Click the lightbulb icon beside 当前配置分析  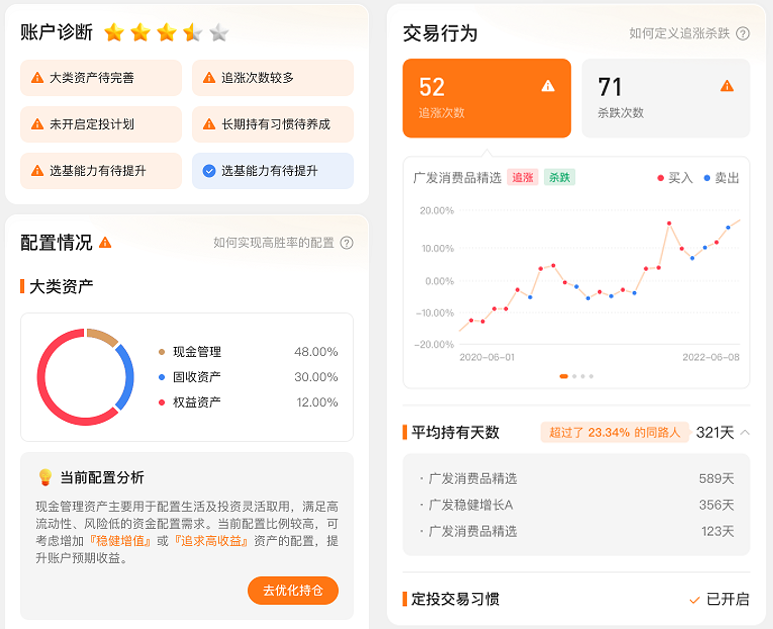[x=44, y=477]
